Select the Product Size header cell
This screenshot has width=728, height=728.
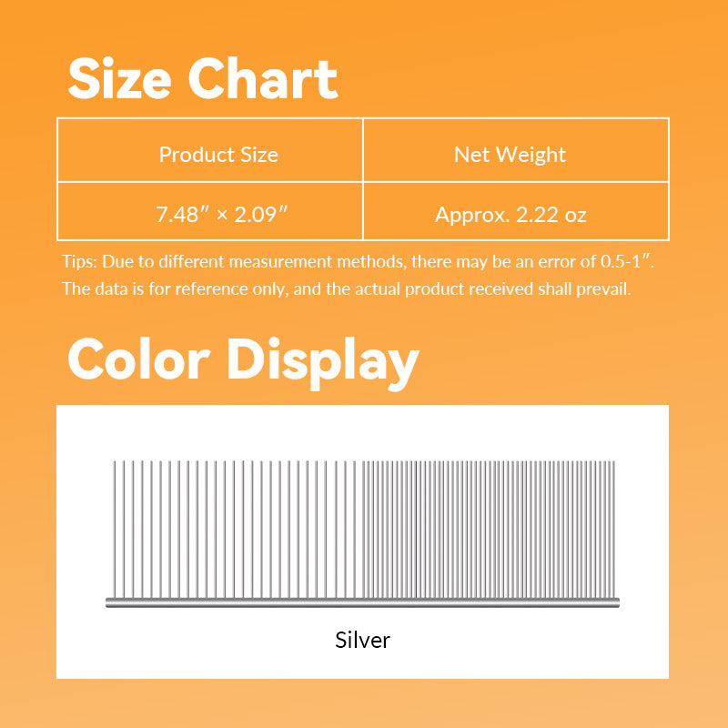210,150
